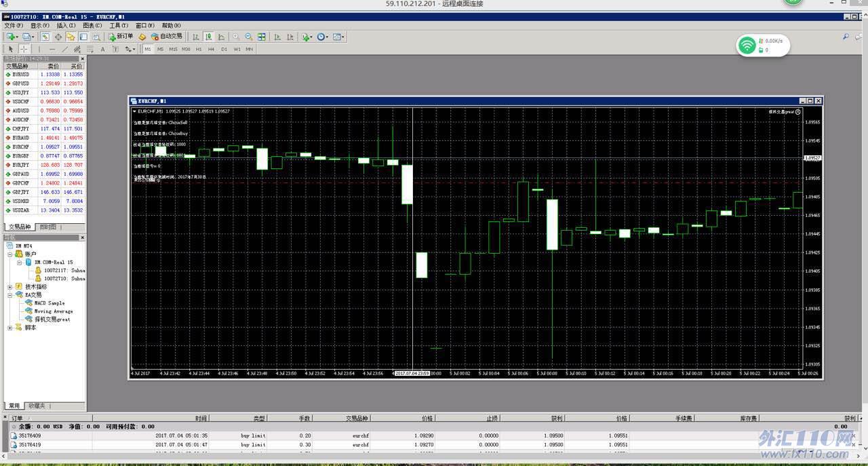Expand the 脚本 tree node

9,328
